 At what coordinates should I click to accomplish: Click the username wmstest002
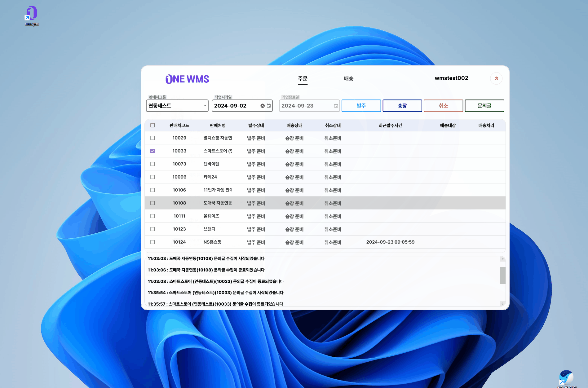(x=451, y=78)
